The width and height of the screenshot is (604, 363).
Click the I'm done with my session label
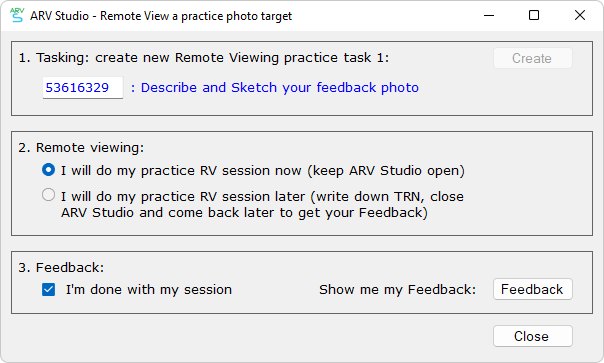(x=149, y=289)
